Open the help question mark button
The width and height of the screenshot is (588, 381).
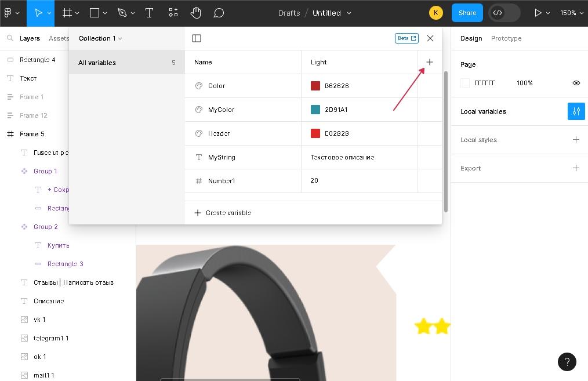[x=567, y=362]
